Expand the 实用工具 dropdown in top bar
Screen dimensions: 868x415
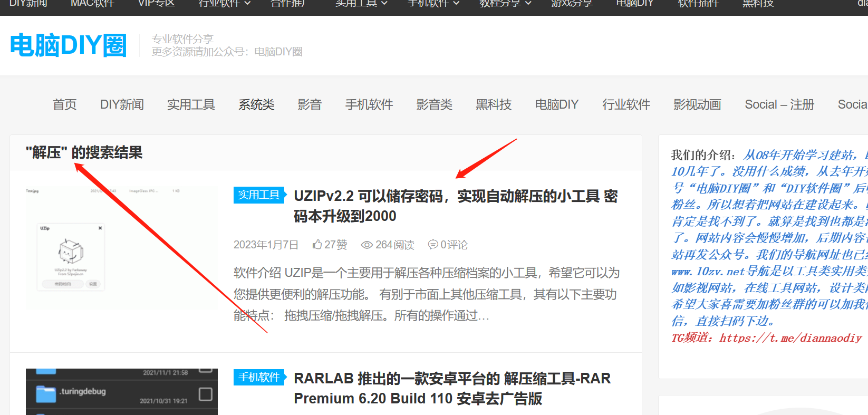361,4
